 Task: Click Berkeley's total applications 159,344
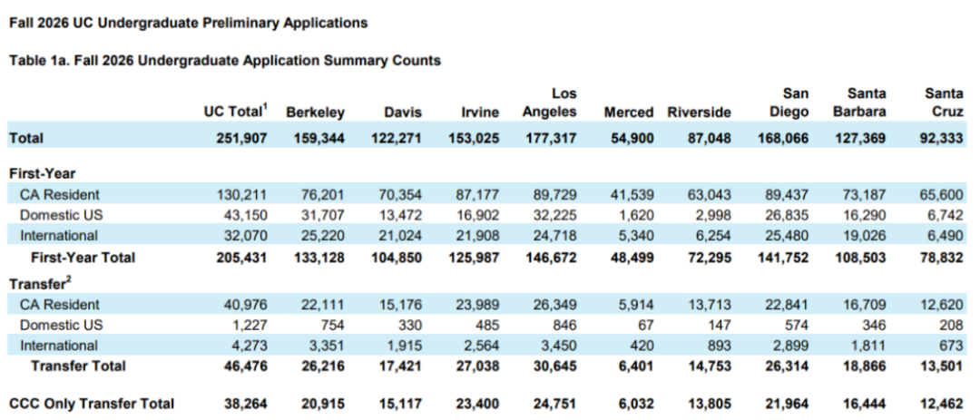pyautogui.click(x=318, y=139)
